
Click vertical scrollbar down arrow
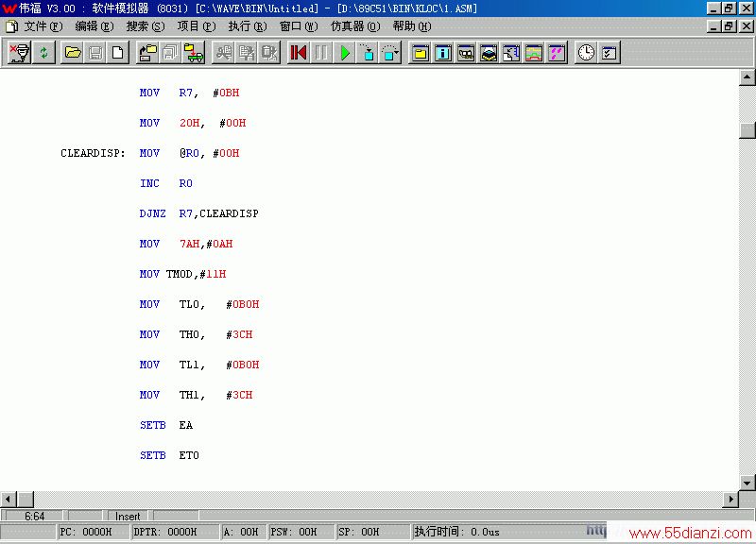747,483
